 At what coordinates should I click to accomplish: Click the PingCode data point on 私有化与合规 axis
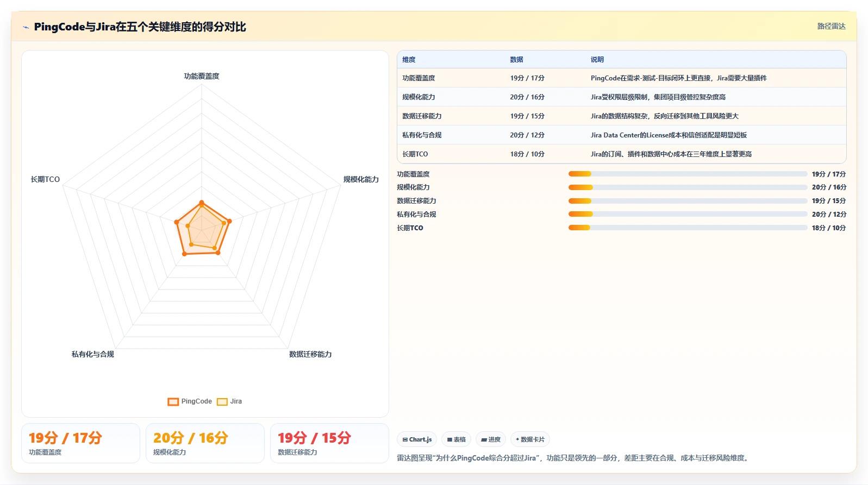coord(184,254)
